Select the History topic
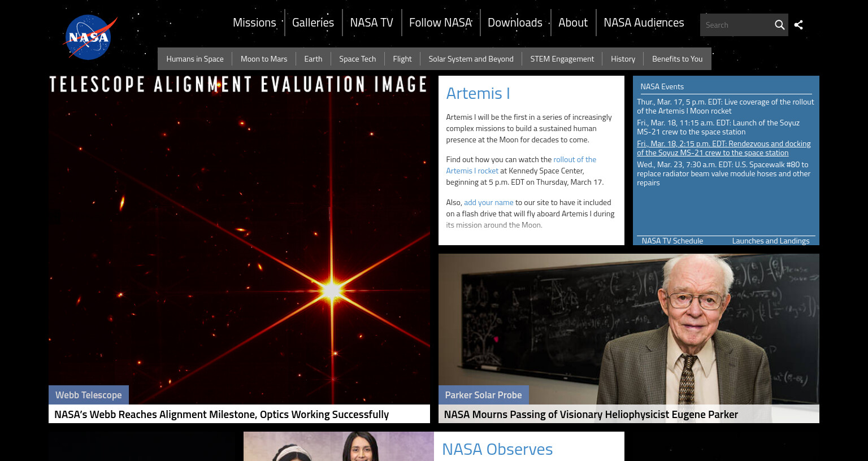Image resolution: width=868 pixels, height=461 pixels. click(x=623, y=59)
